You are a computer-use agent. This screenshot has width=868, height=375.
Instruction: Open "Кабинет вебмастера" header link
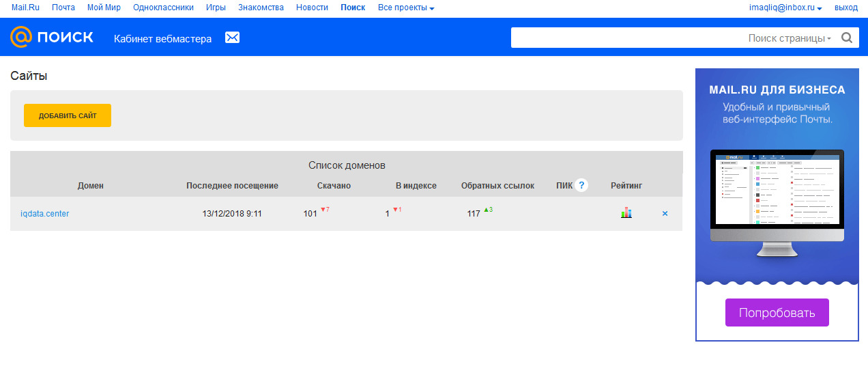pos(162,39)
